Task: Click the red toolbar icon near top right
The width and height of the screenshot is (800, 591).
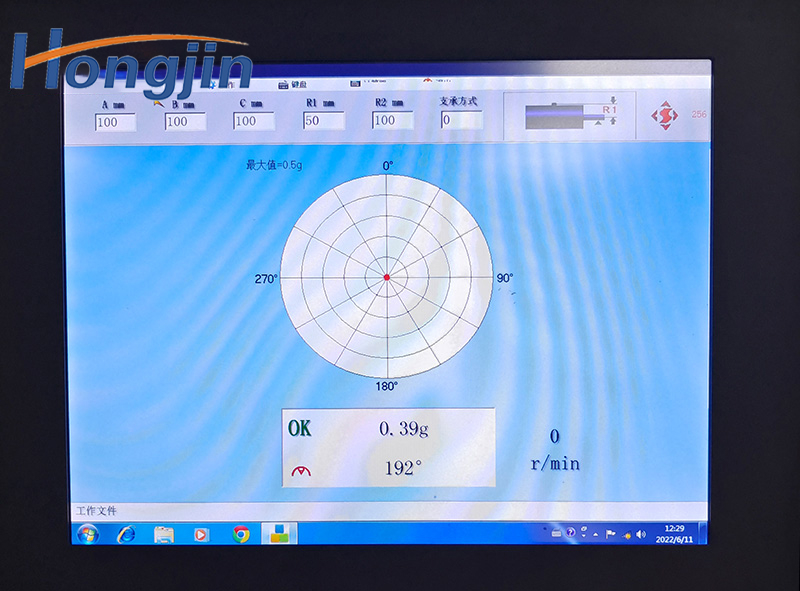Action: [428, 80]
